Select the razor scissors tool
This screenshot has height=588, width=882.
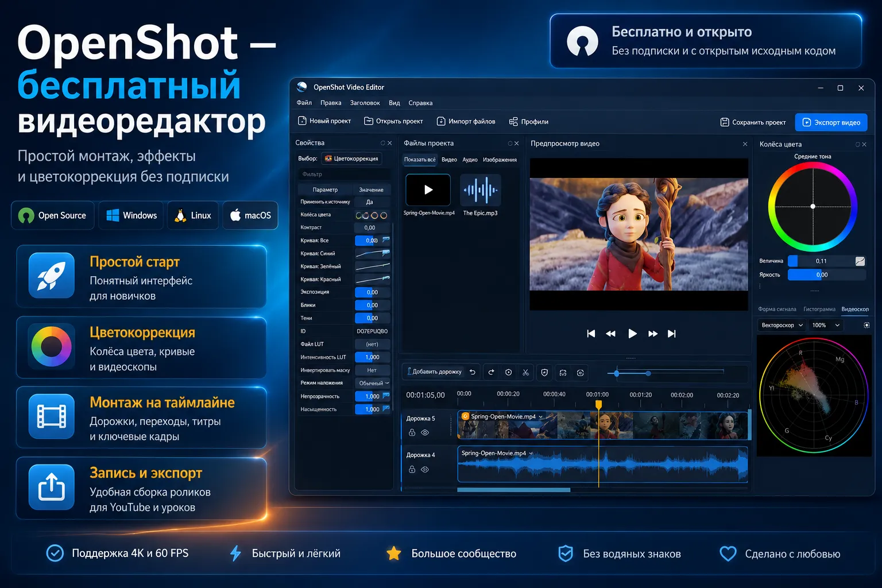[x=525, y=372]
